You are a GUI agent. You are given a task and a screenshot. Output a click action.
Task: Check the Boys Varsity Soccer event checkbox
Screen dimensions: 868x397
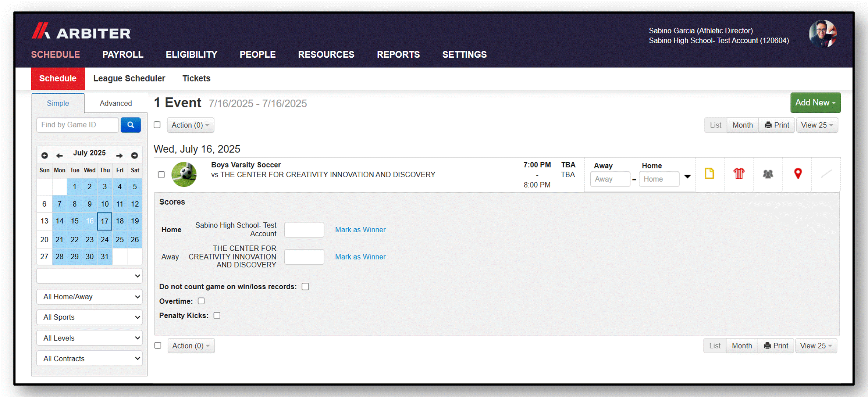click(x=161, y=175)
